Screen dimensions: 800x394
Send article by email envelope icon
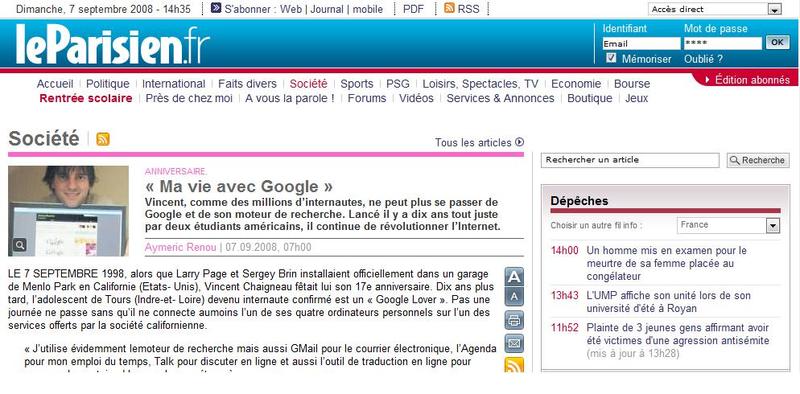tap(514, 343)
